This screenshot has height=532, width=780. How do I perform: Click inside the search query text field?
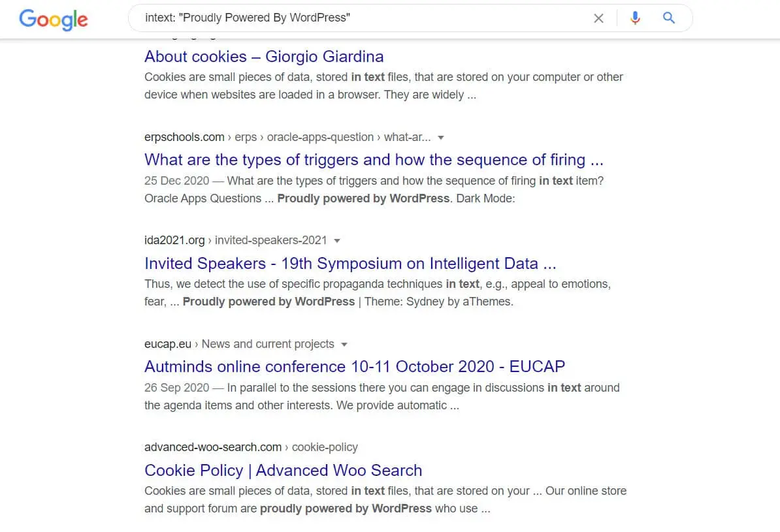tap(363, 18)
